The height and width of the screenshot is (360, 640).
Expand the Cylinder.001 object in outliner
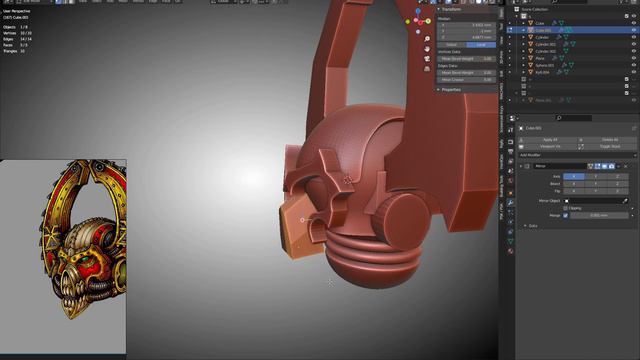524,44
